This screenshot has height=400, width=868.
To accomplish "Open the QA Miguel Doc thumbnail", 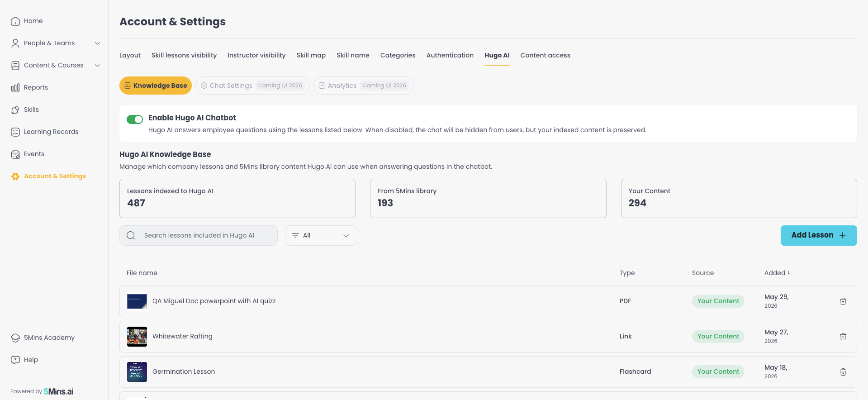I will click(137, 301).
